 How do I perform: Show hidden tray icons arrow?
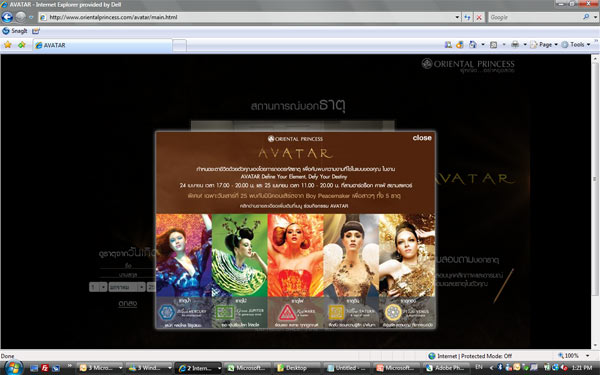491,368
